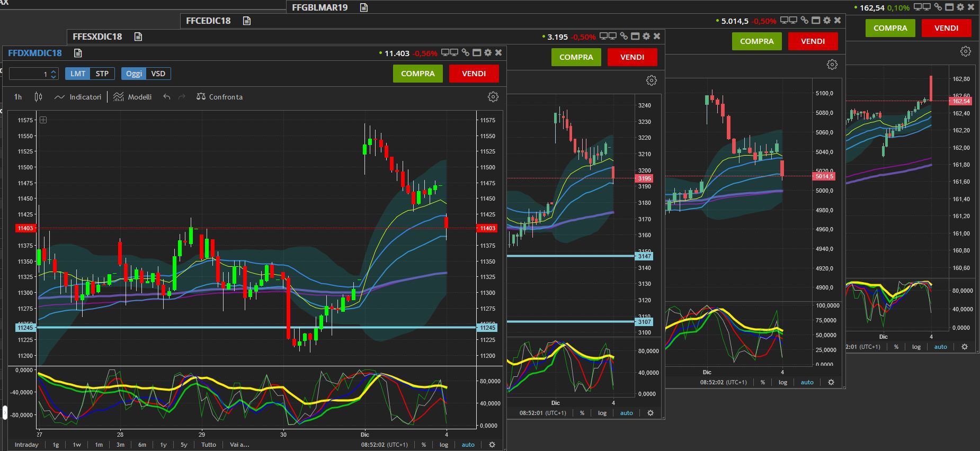Open gear settings in FFCEDIC18 title bar

827,21
